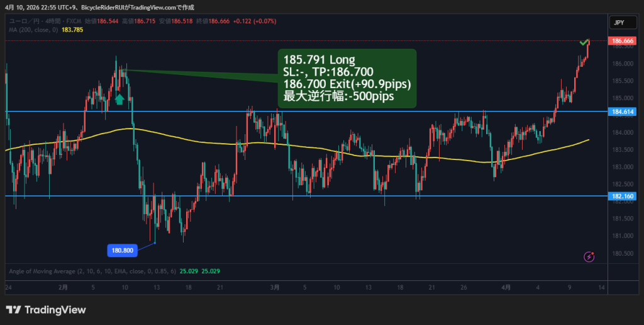
Task: Click the 3月 label on time axis
Action: tap(274, 287)
